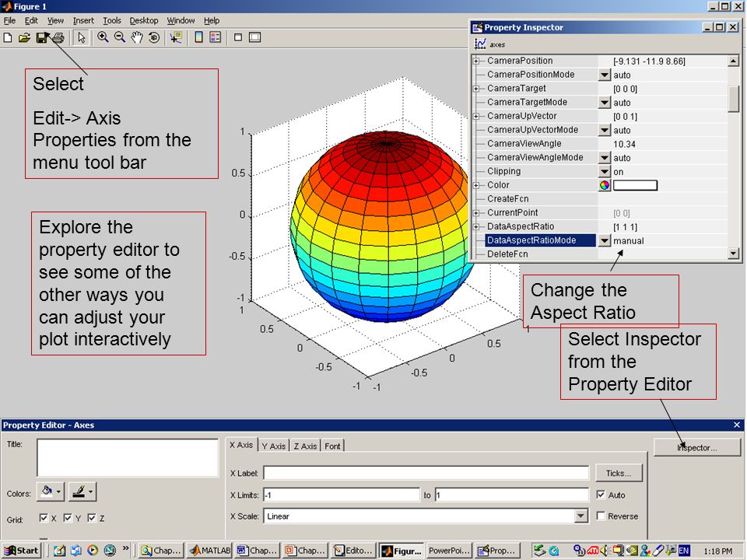Expand the DataAspectRatio property

coord(476,226)
